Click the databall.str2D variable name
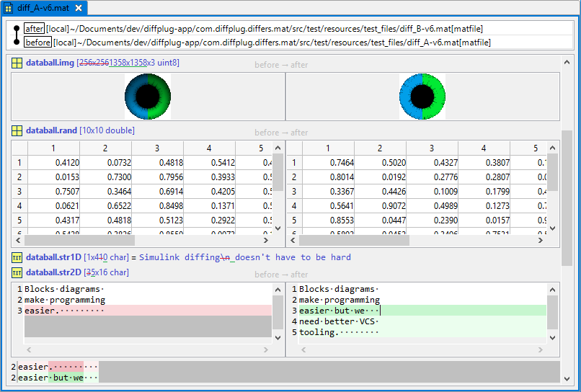Screen dimensions: 581x392 click(53, 272)
